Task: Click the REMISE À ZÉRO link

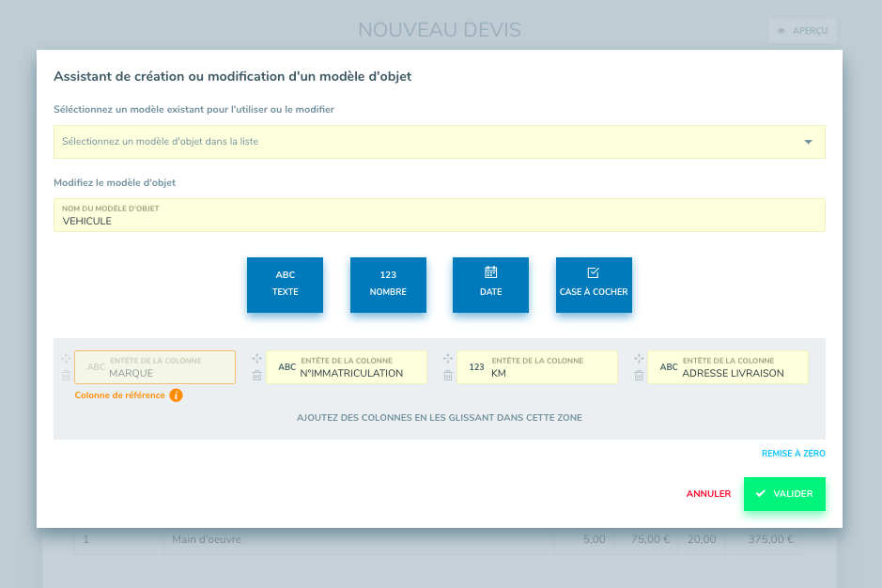Action: tap(793, 454)
